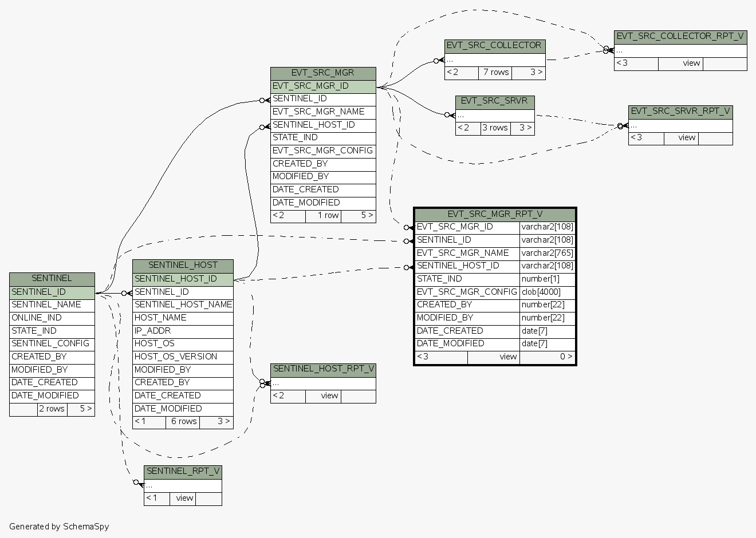Screen dimensions: 756x538
Task: Open the SENTINEL_HOST table header
Action: (x=183, y=266)
